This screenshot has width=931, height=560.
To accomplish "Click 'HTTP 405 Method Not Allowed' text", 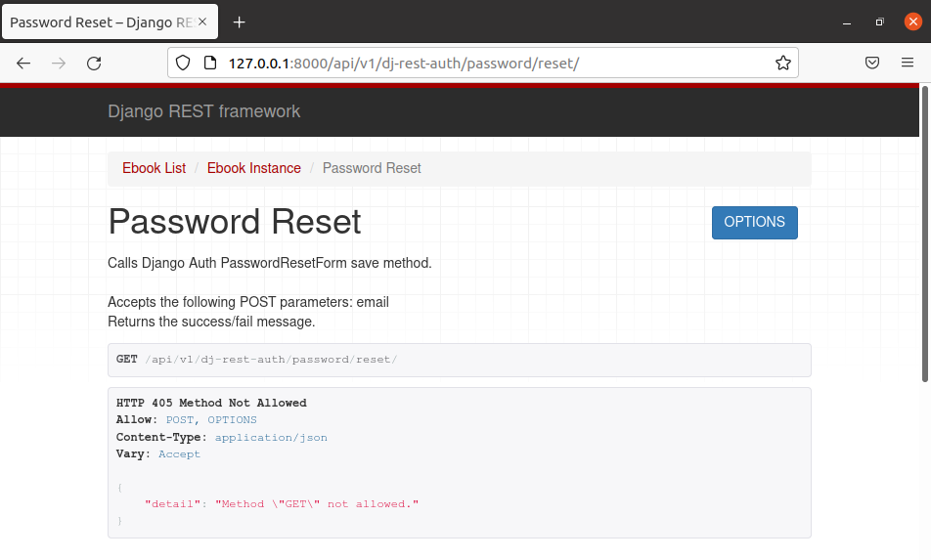I will (x=211, y=403).
